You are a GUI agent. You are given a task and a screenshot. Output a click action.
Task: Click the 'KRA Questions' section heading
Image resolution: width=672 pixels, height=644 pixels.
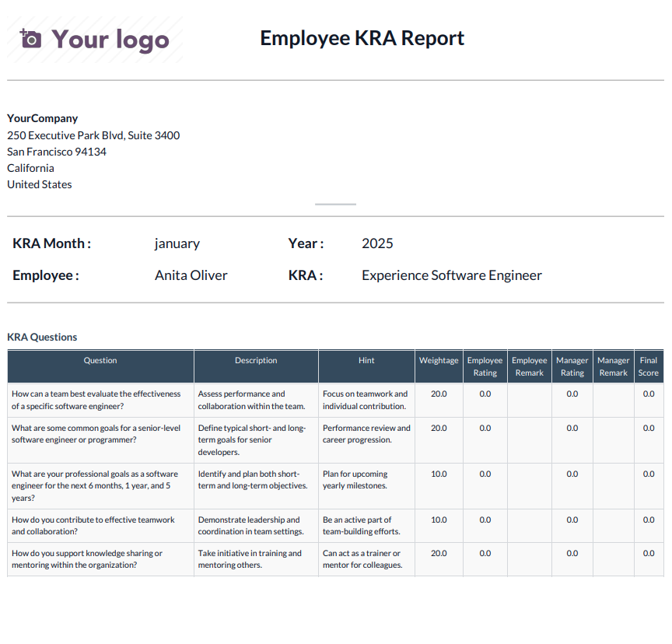42,338
